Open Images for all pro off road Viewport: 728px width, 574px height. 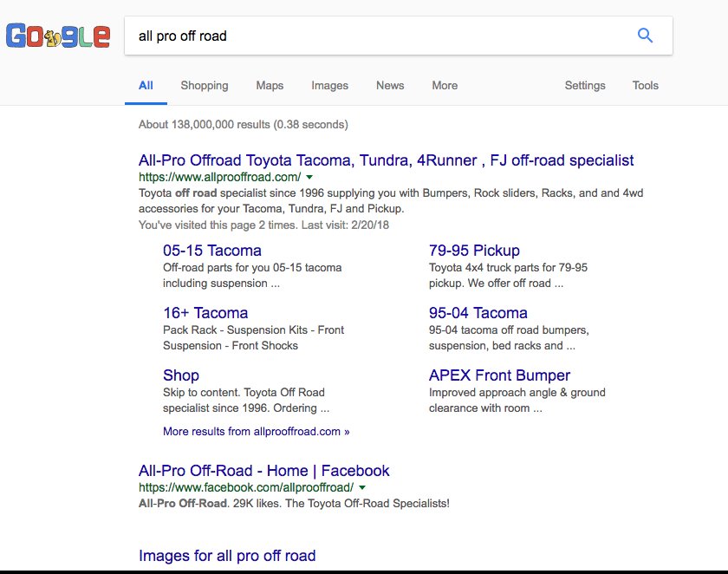pos(227,556)
